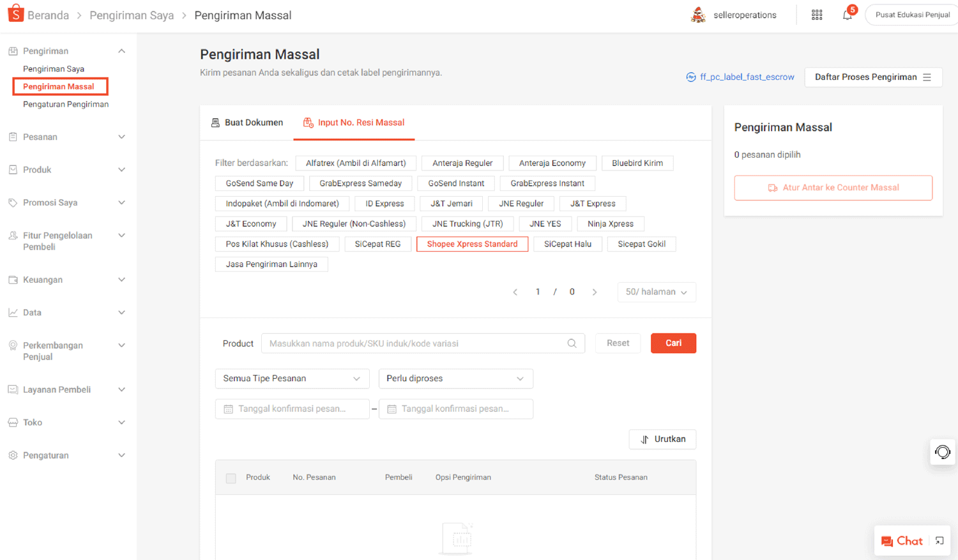The height and width of the screenshot is (560, 958).
Task: Click the Perkembangan Penjual icon
Action: [13, 345]
